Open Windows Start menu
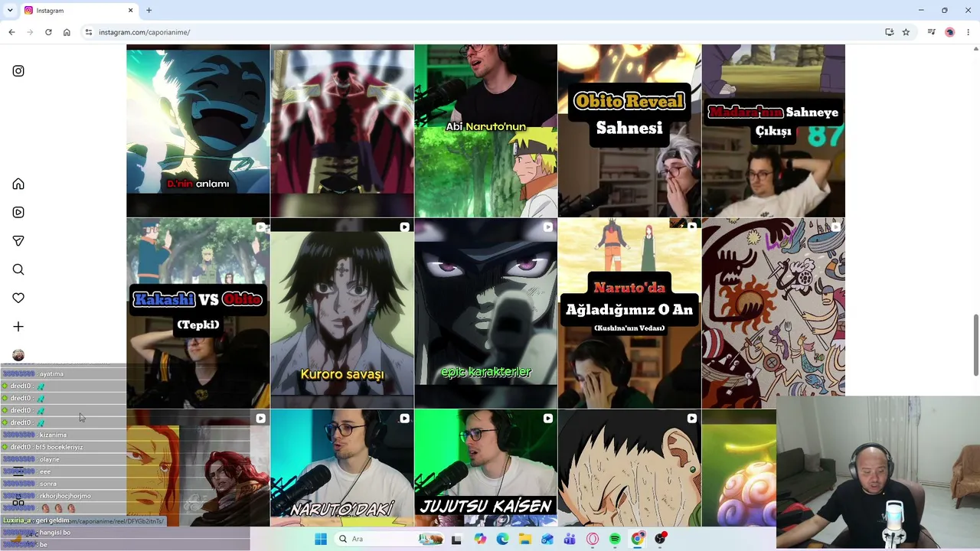 321,539
